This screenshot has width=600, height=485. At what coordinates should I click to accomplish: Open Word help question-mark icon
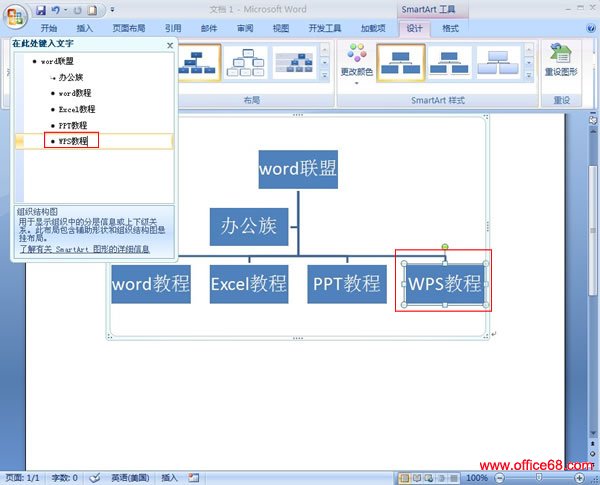(590, 28)
